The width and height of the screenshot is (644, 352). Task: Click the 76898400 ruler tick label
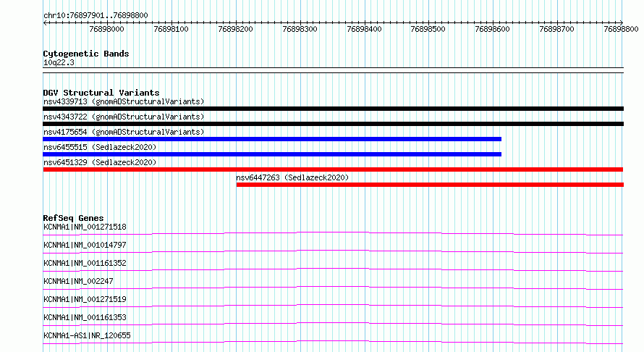click(x=364, y=29)
